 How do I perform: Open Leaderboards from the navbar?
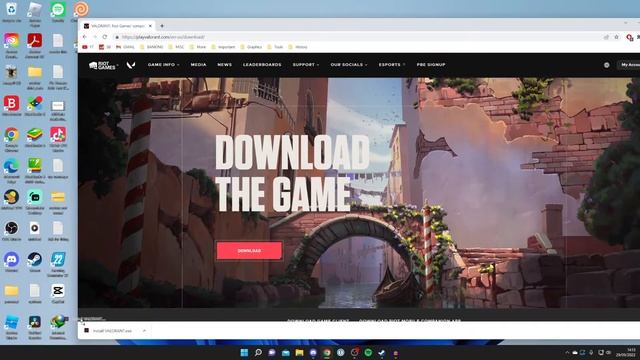coord(262,64)
